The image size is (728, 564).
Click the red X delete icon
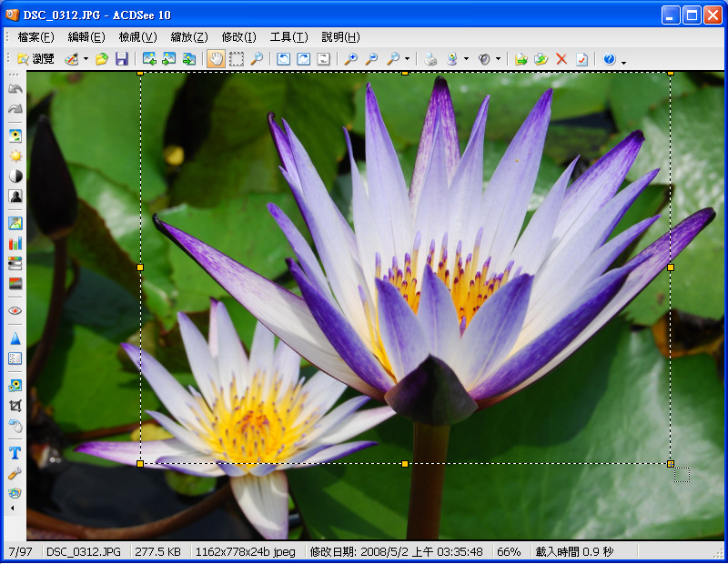click(x=561, y=59)
